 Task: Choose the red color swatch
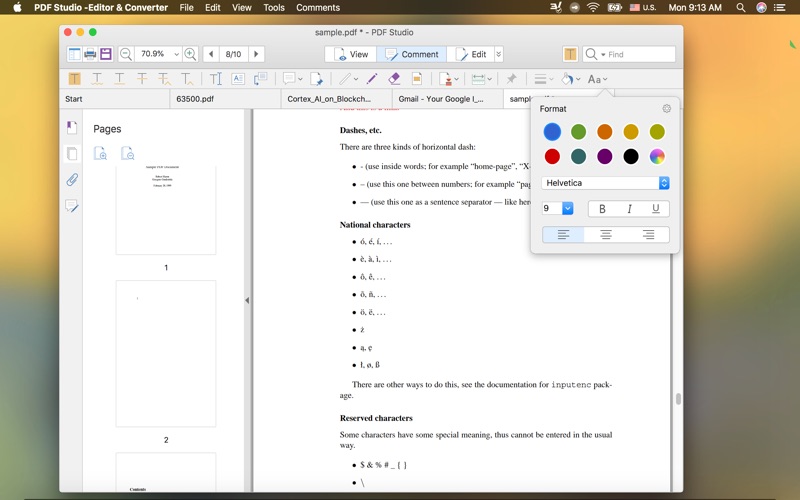[x=552, y=156]
